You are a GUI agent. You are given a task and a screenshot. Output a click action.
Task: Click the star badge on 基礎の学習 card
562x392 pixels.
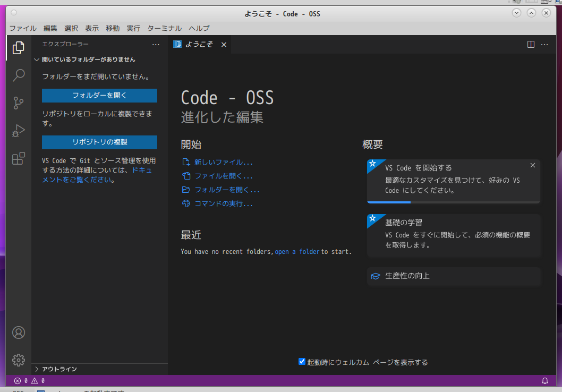click(373, 218)
